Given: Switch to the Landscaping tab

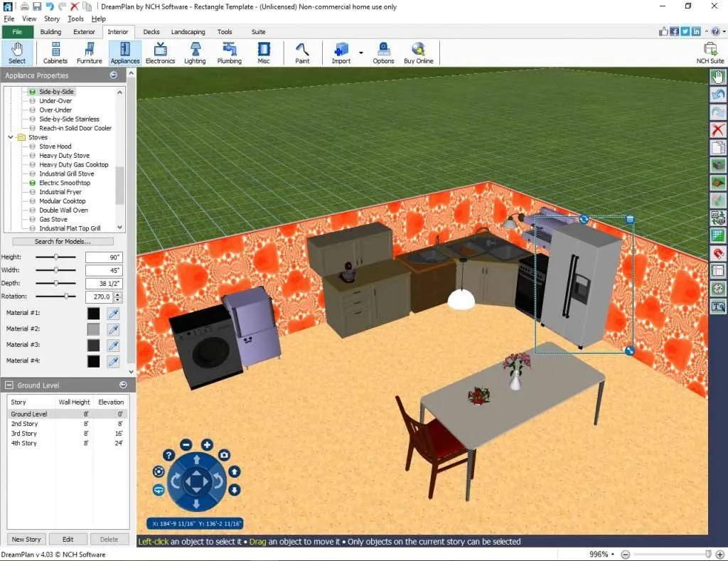Looking at the screenshot, I should pos(188,31).
